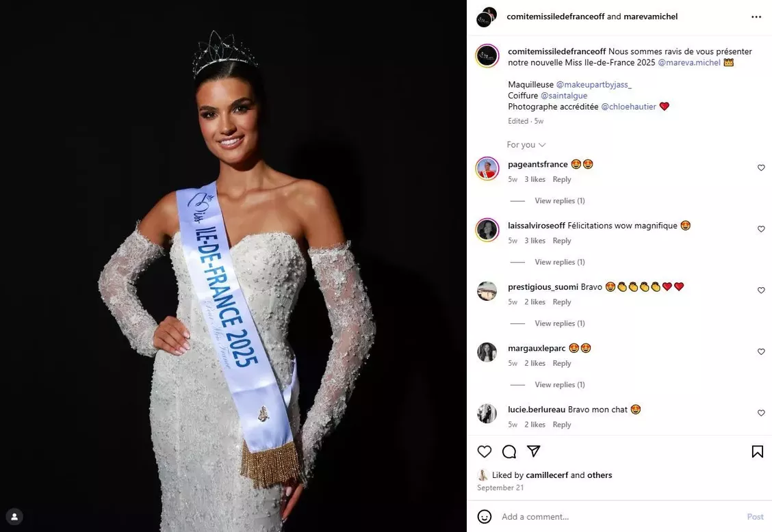Image resolution: width=772 pixels, height=532 pixels.
Task: Share the post via paper plane icon
Action: pos(534,451)
